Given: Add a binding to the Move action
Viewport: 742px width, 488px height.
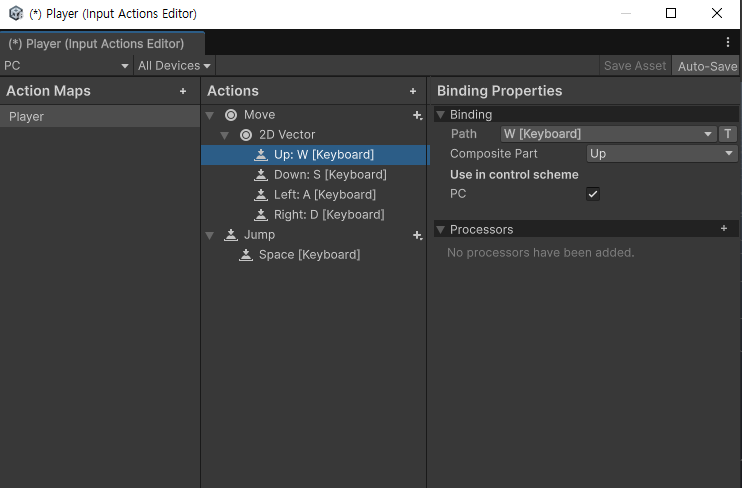Looking at the screenshot, I should point(417,115).
